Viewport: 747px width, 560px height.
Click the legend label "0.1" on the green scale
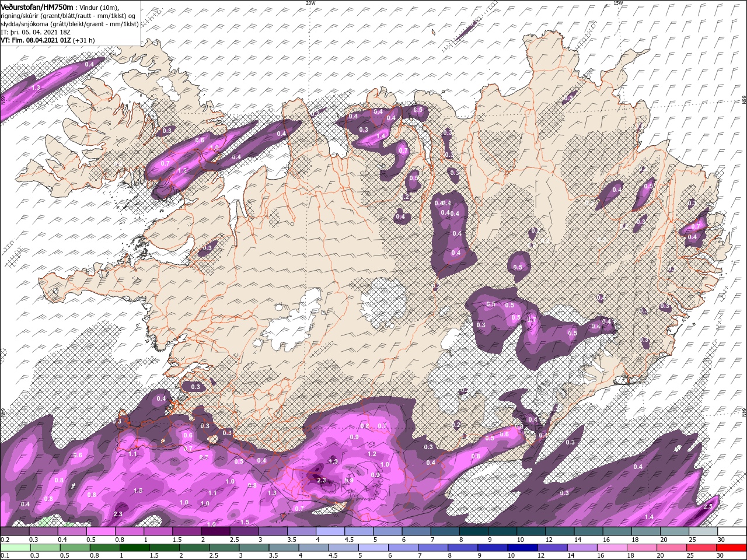point(5,555)
